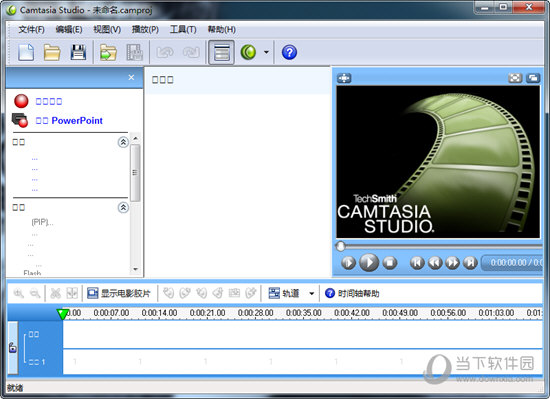Launch the green Camtasia tools icon
This screenshot has height=399, width=550.
point(248,53)
